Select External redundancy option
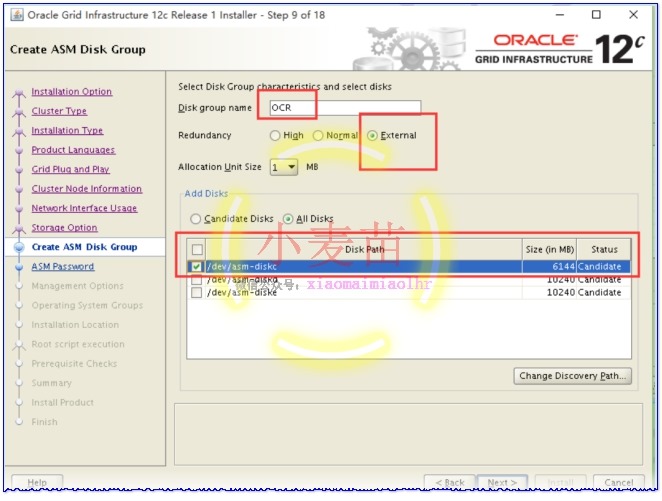This screenshot has height=501, width=662. pyautogui.click(x=372, y=135)
